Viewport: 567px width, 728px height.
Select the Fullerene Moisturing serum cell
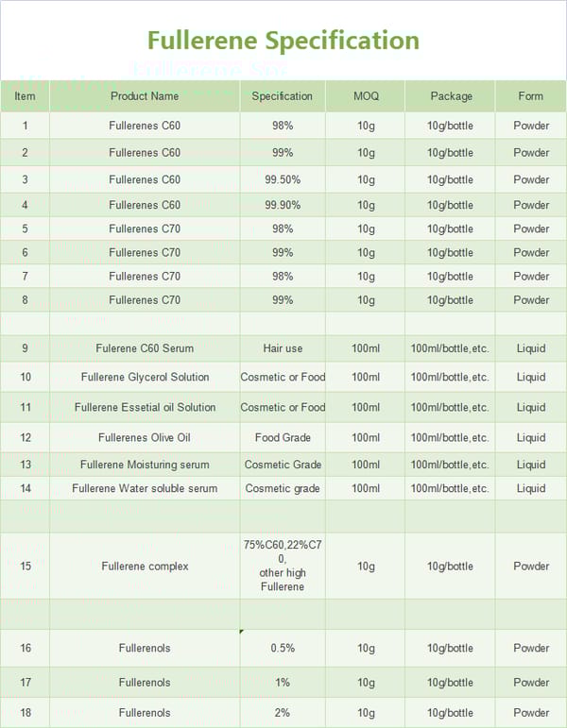point(145,465)
